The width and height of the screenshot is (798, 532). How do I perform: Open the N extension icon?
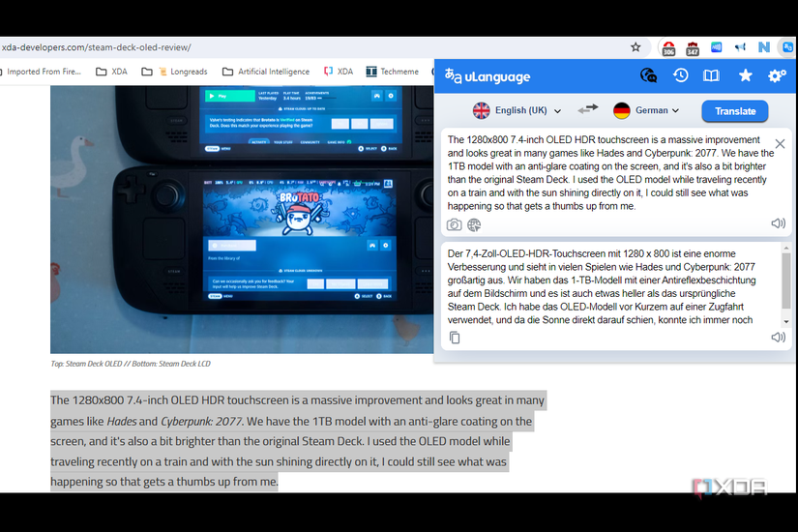(764, 47)
